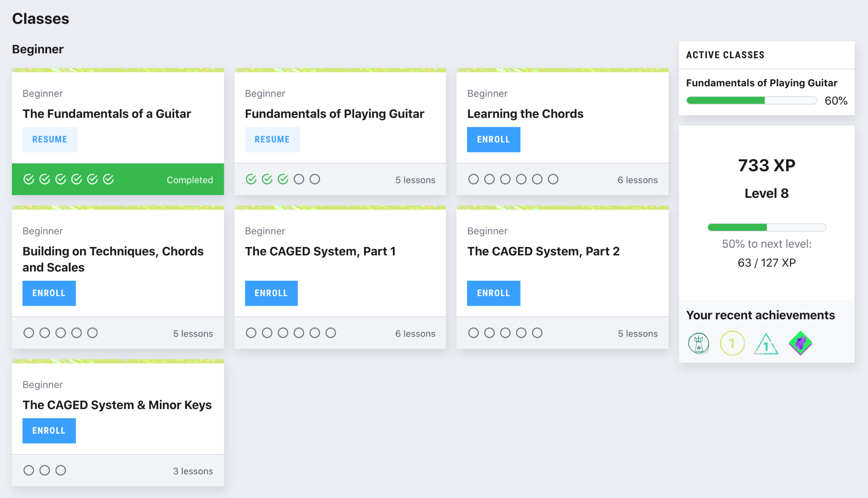Click the teal triangle number-1 badge
868x498 pixels.
[x=766, y=344]
